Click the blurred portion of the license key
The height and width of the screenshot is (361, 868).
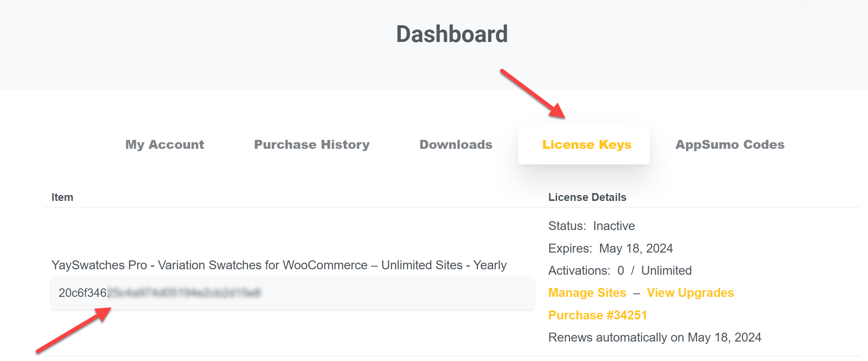click(x=184, y=293)
